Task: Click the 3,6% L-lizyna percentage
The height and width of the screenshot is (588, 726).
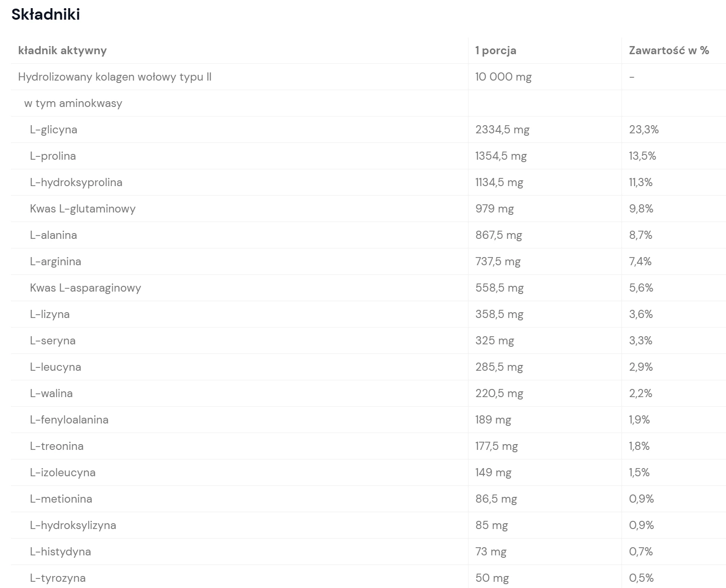Action: point(641,314)
